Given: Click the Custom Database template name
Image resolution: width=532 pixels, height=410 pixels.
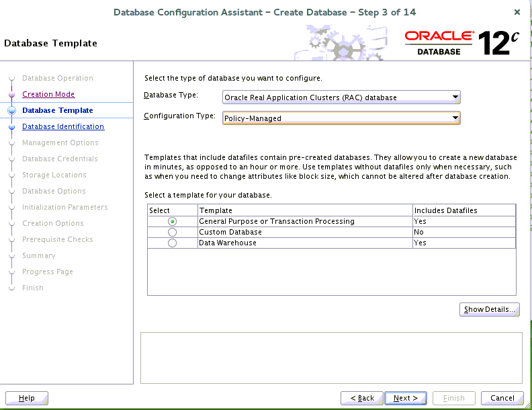Looking at the screenshot, I should pyautogui.click(x=230, y=232).
